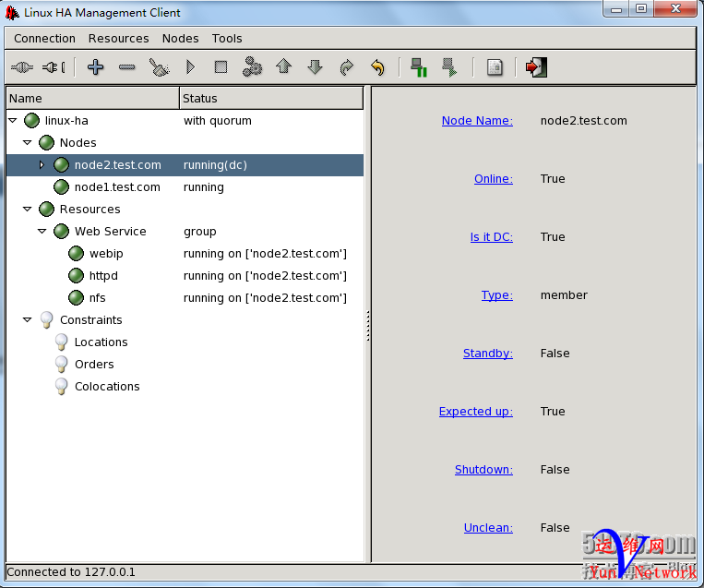Click the green icon beside nfs
Screen dimensions: 704x588
click(76, 297)
